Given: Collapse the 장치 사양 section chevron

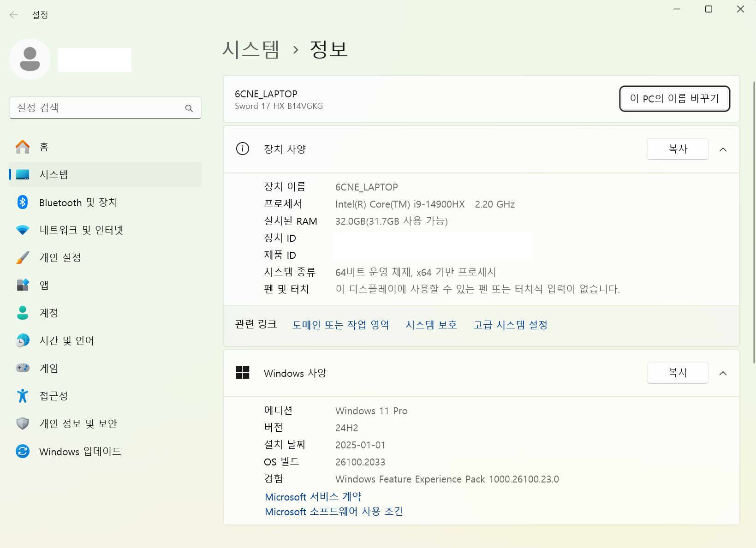Looking at the screenshot, I should 723,149.
